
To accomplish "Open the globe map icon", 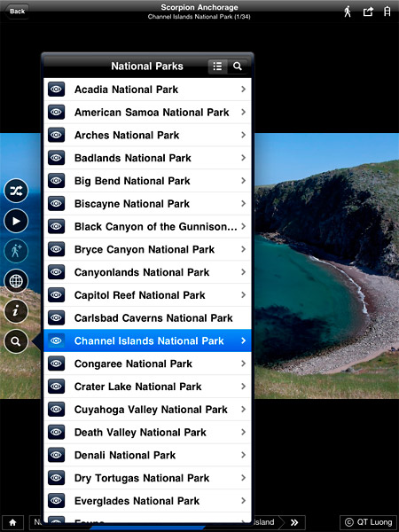I will (16, 281).
